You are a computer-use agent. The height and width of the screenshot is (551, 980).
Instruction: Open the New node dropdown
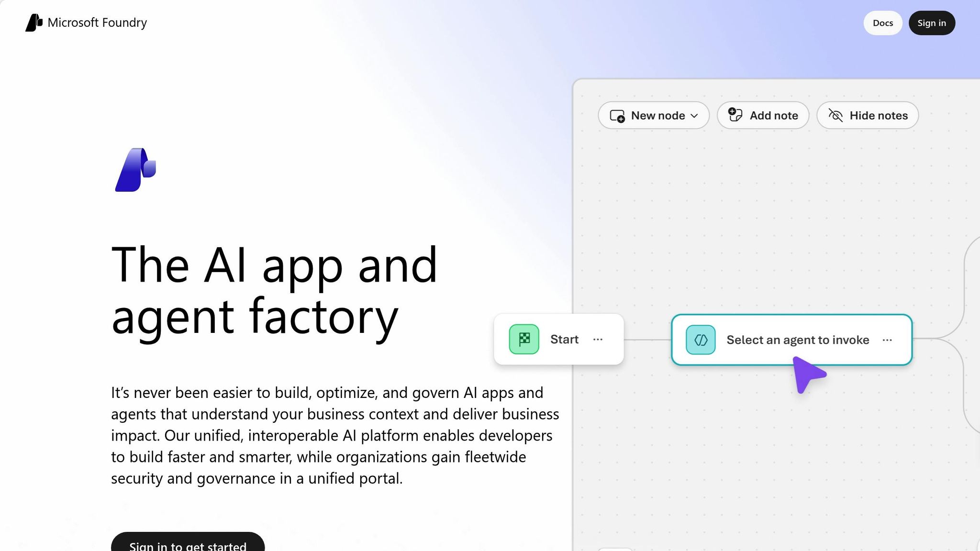pyautogui.click(x=654, y=115)
